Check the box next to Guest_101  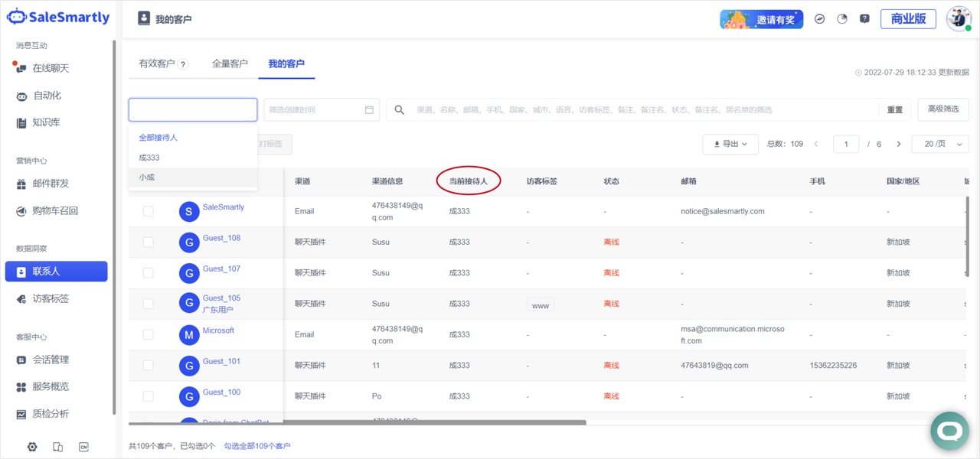[x=149, y=366]
